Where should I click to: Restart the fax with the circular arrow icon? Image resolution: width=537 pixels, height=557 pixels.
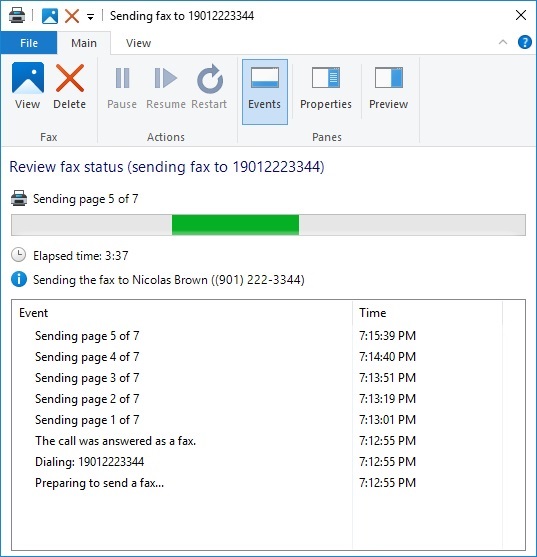209,86
